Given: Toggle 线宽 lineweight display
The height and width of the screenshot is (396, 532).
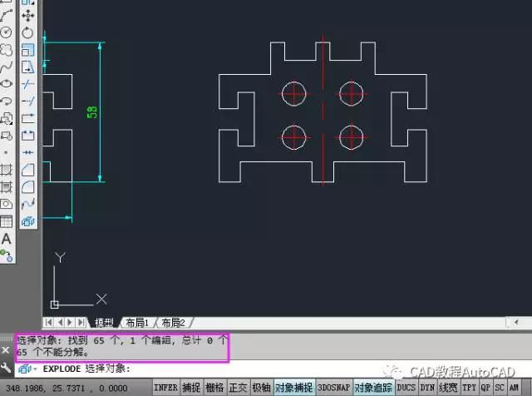Looking at the screenshot, I should (x=448, y=388).
